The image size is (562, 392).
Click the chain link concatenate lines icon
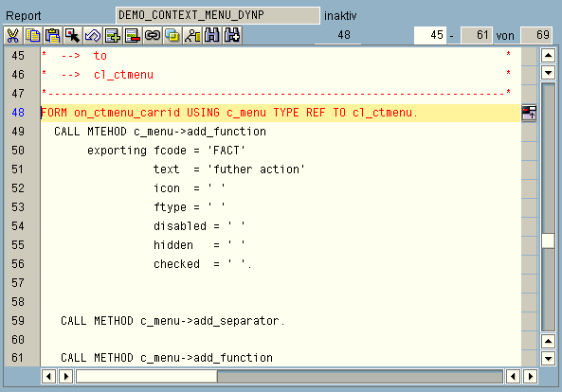click(153, 35)
